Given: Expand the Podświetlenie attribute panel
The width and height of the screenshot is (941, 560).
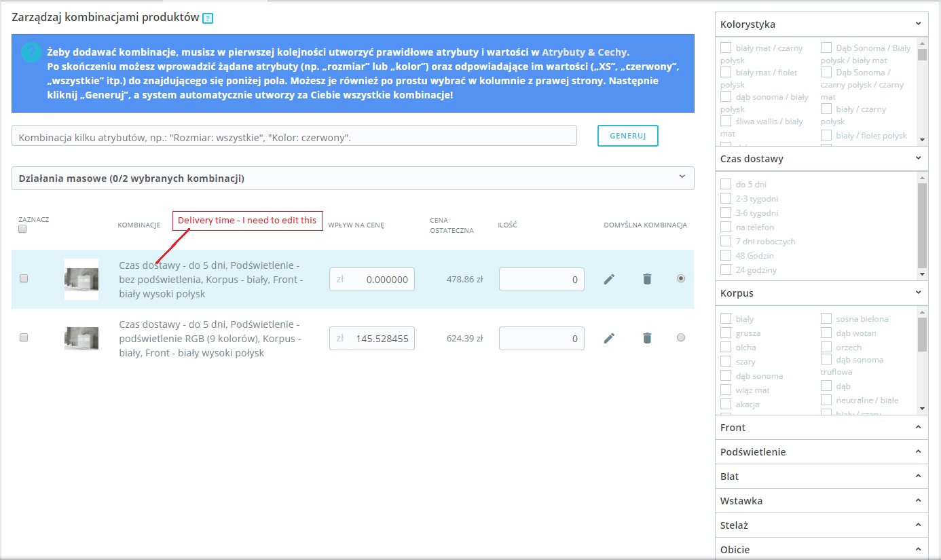Looking at the screenshot, I should [822, 452].
